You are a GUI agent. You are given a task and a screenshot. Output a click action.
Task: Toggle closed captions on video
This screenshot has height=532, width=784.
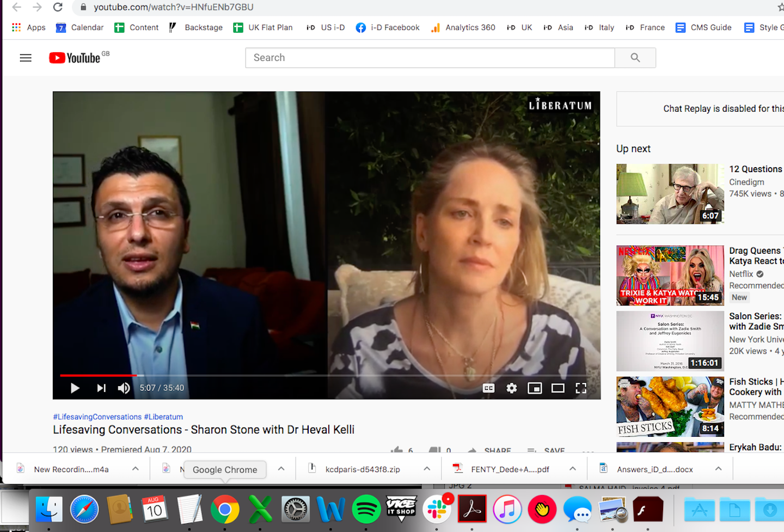click(x=488, y=388)
